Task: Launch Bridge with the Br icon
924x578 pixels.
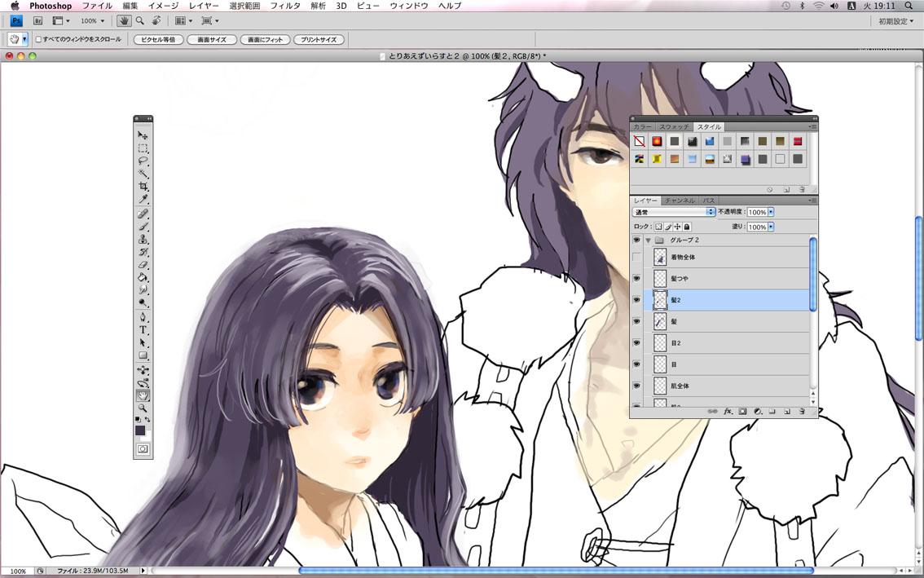Action: 37,20
